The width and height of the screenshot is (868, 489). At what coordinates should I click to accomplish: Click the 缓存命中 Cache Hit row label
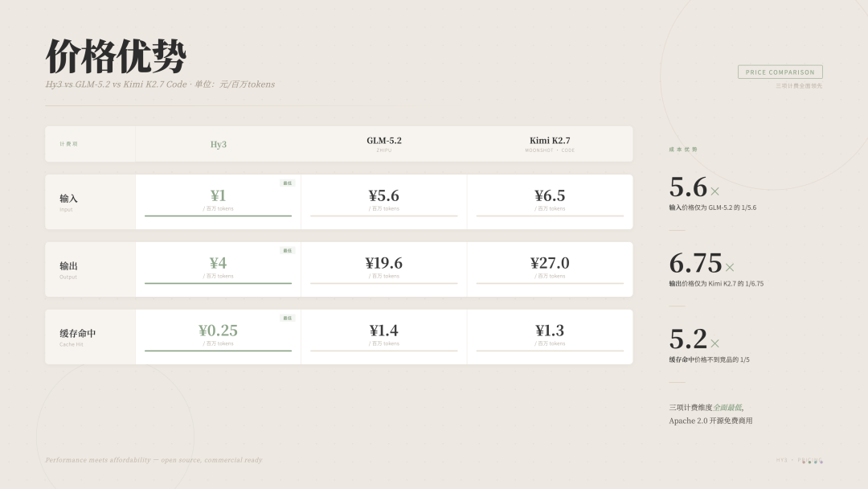[77, 337]
